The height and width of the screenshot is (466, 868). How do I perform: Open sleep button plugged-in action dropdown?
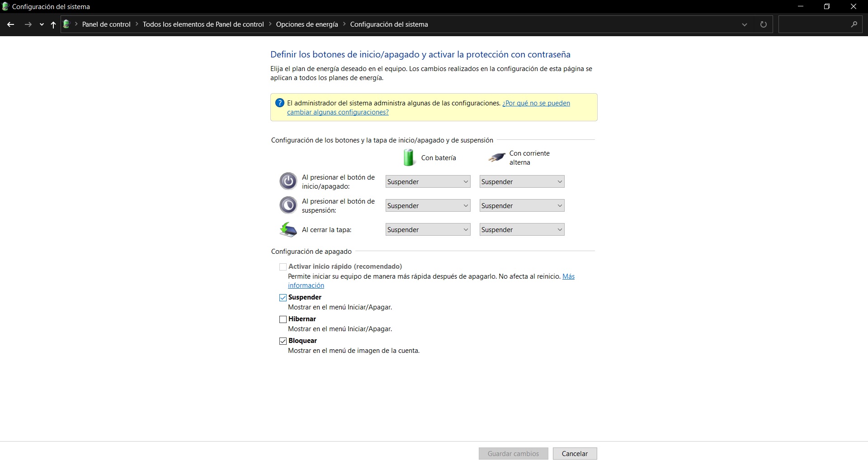pos(522,206)
